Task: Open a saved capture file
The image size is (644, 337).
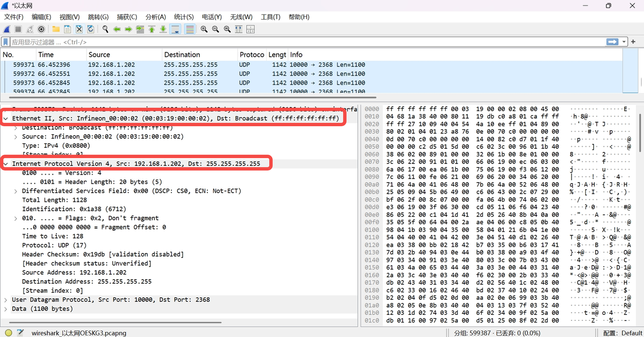Action: [55, 29]
